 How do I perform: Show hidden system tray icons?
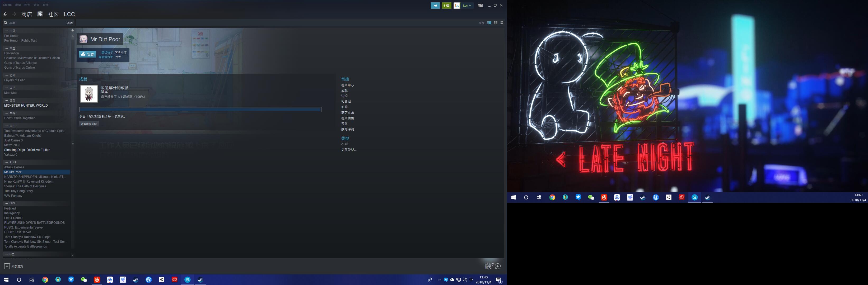pyautogui.click(x=439, y=280)
